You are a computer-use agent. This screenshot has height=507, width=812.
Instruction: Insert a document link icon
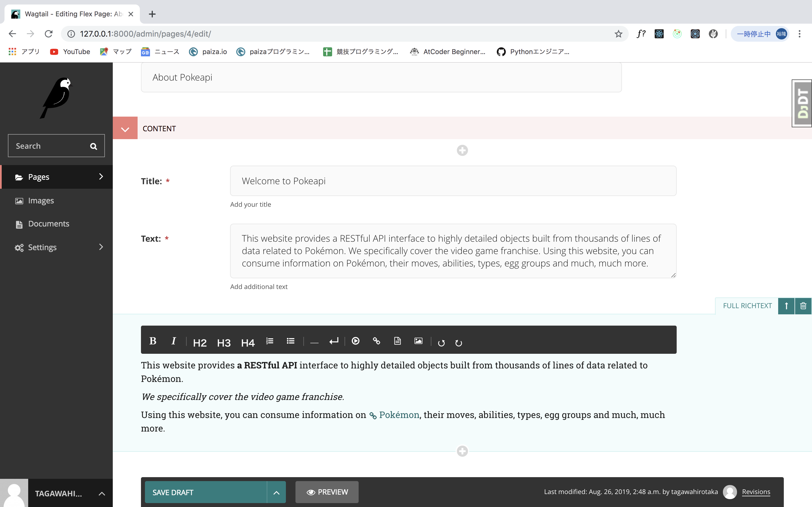(x=397, y=341)
